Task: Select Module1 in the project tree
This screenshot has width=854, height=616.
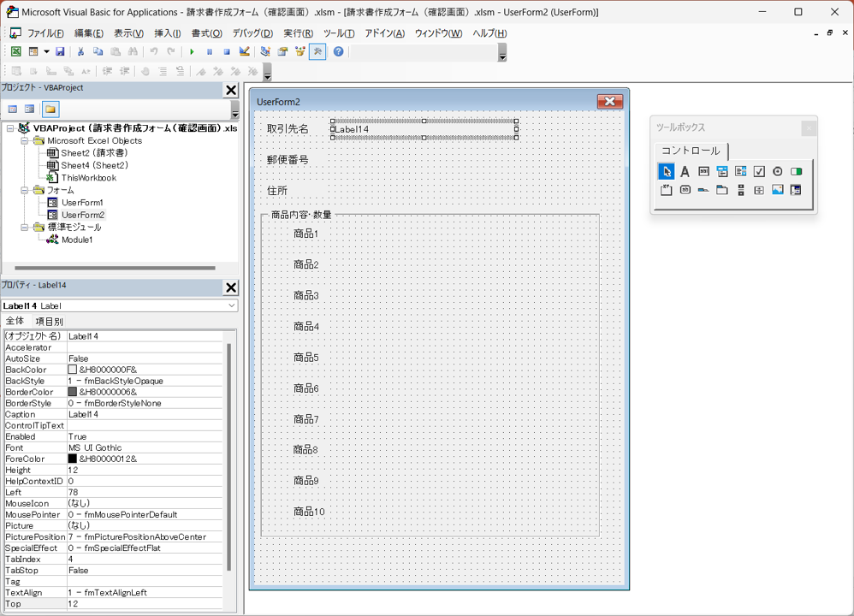Action: tap(76, 240)
